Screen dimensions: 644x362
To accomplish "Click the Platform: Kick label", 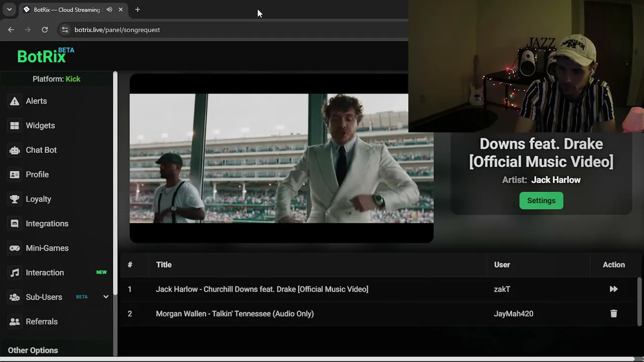I will pyautogui.click(x=56, y=79).
